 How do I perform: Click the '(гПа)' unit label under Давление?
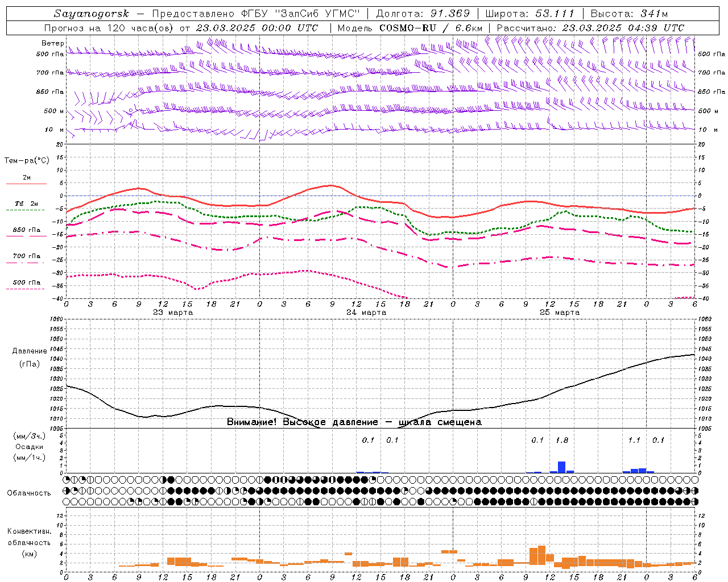29,364
